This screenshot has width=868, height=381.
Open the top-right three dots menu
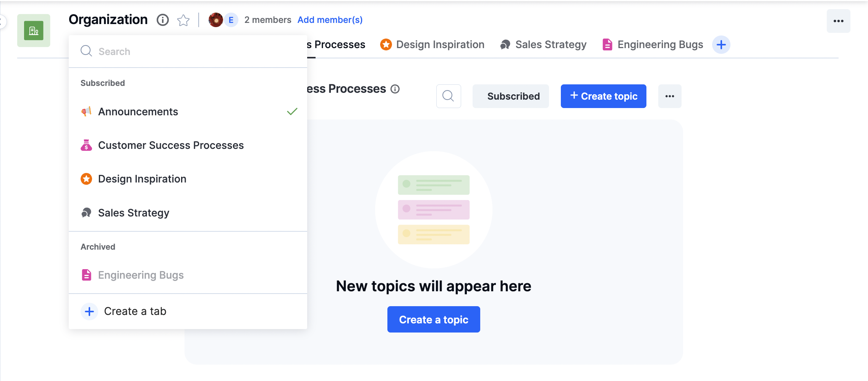[x=839, y=21]
